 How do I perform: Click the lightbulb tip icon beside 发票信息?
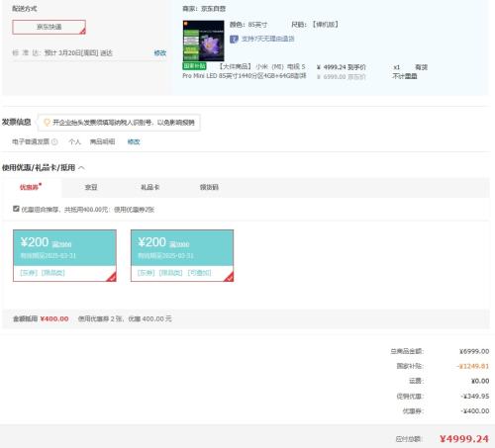click(47, 123)
